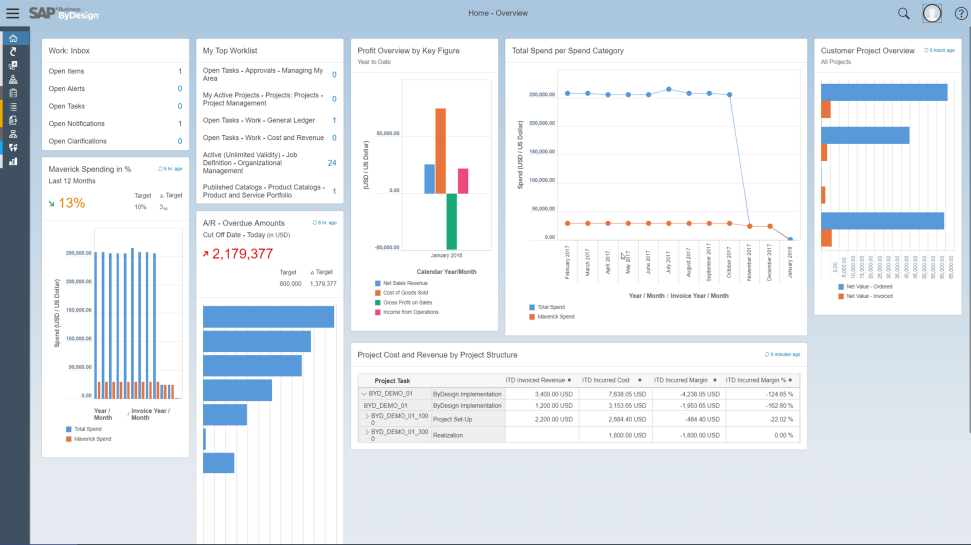Select the bar chart icon in sidebar
This screenshot has height=545, width=971.
pos(13,160)
